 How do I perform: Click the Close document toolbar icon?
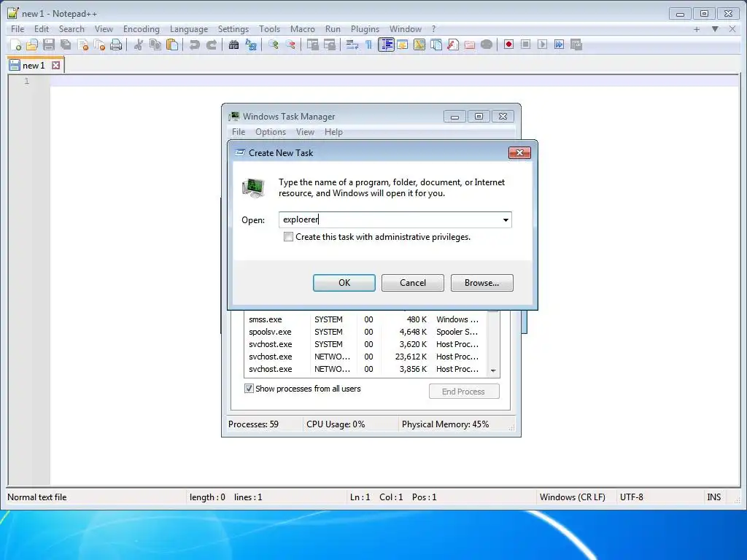83,44
